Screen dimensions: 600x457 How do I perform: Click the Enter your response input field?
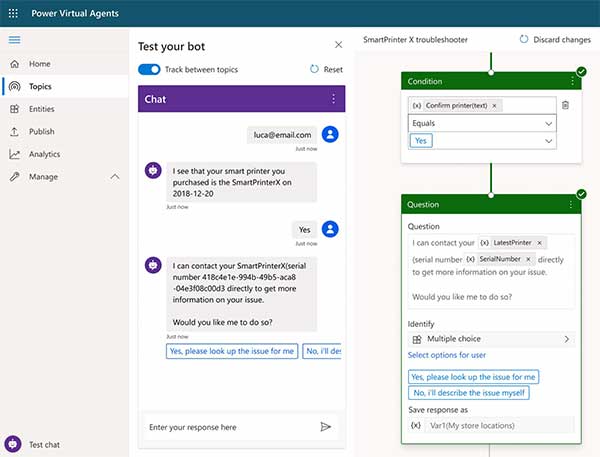tap(230, 427)
